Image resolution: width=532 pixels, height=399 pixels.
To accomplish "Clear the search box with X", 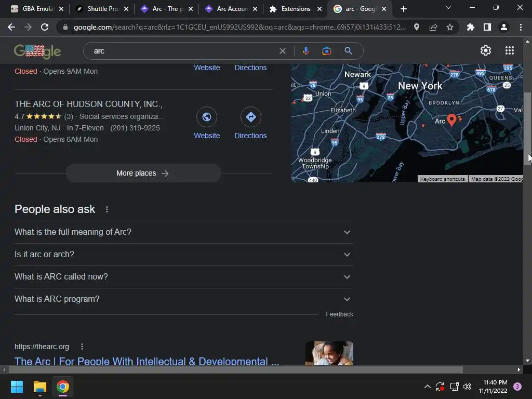I will pos(282,51).
